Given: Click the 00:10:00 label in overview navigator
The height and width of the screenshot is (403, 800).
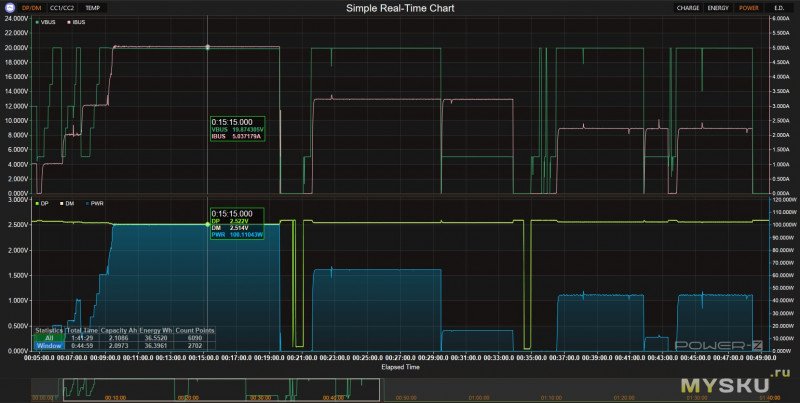Looking at the screenshot, I should click(x=115, y=397).
